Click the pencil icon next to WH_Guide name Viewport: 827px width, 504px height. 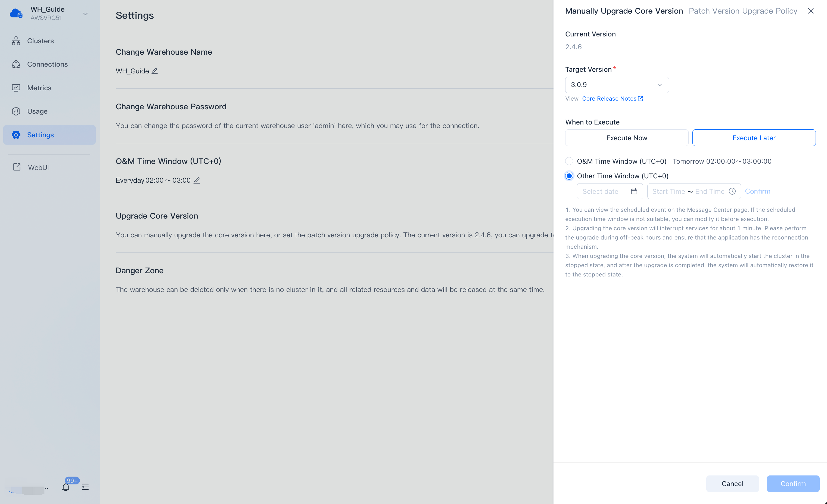pyautogui.click(x=155, y=71)
